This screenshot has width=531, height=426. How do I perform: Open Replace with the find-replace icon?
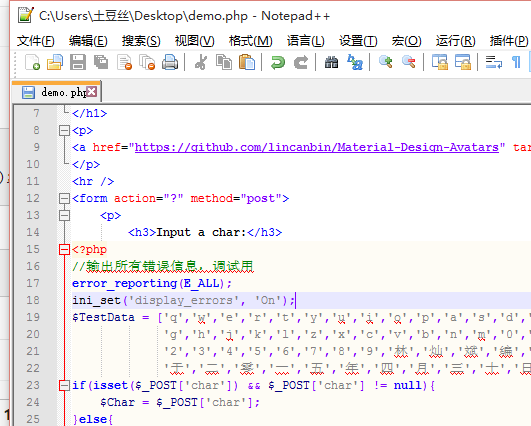pos(355,62)
